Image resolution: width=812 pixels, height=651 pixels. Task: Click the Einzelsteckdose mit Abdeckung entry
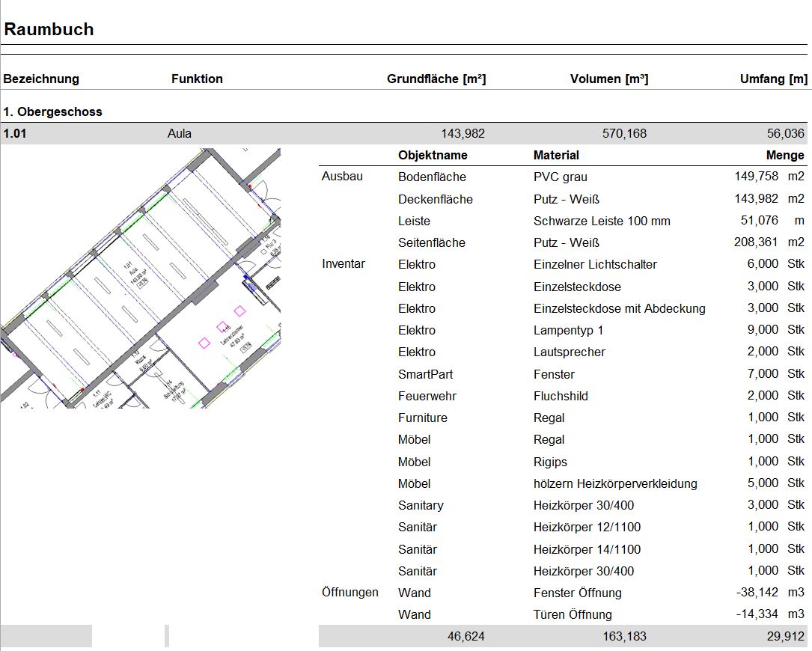pyautogui.click(x=620, y=309)
